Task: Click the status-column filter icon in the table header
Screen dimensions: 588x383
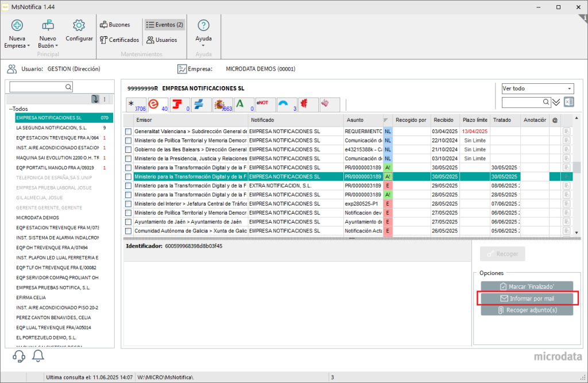Action: coord(385,120)
